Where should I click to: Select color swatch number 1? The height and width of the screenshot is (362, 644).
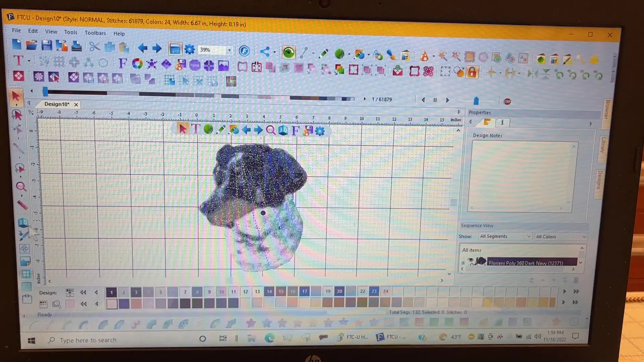click(111, 292)
